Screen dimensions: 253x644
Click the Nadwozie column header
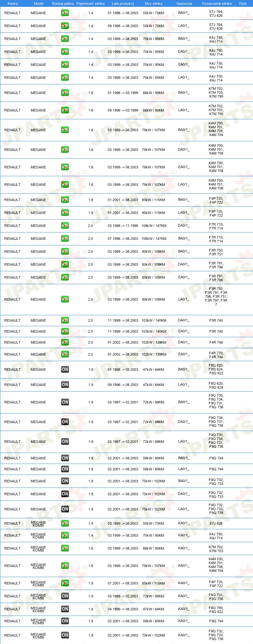(184, 4)
